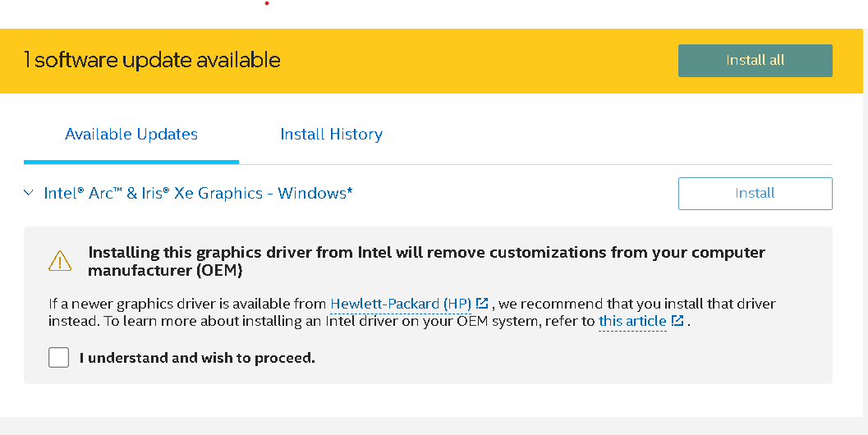868x435 pixels.
Task: Collapse the Intel Arc driver chevron
Action: pyautogui.click(x=29, y=194)
